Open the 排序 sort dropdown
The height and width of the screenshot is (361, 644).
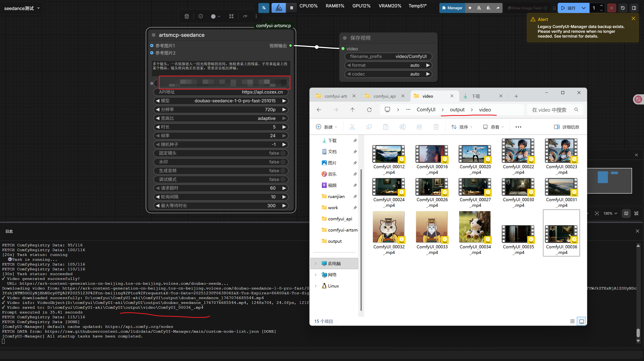462,127
